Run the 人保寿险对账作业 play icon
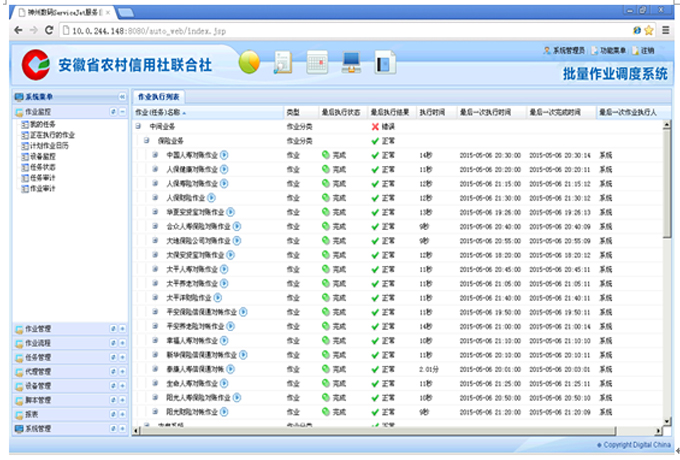 [224, 184]
